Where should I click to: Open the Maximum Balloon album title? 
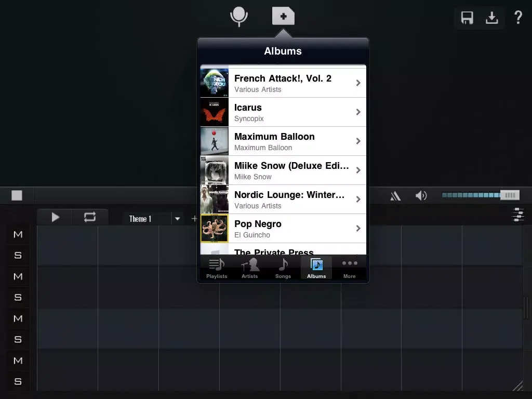[x=274, y=137]
